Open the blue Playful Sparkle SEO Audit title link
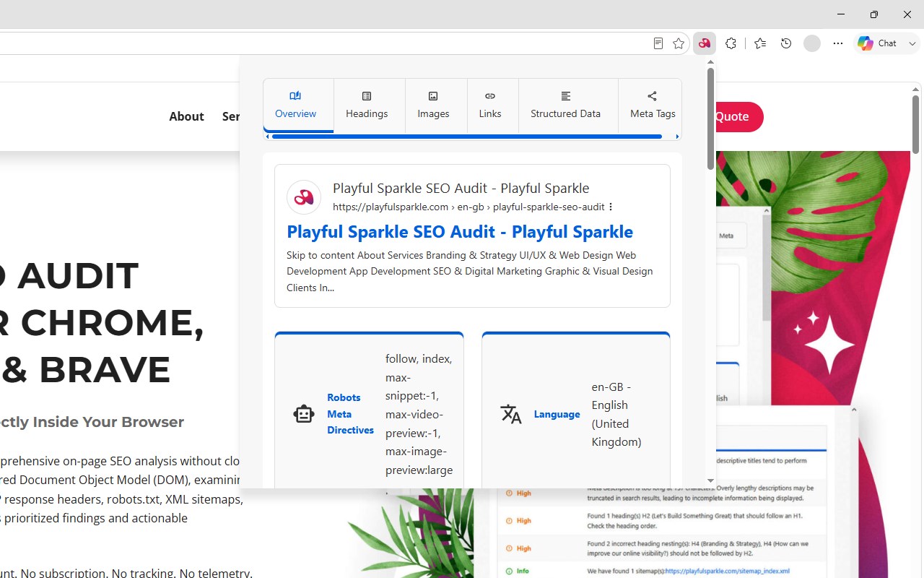The image size is (924, 578). coord(460,231)
